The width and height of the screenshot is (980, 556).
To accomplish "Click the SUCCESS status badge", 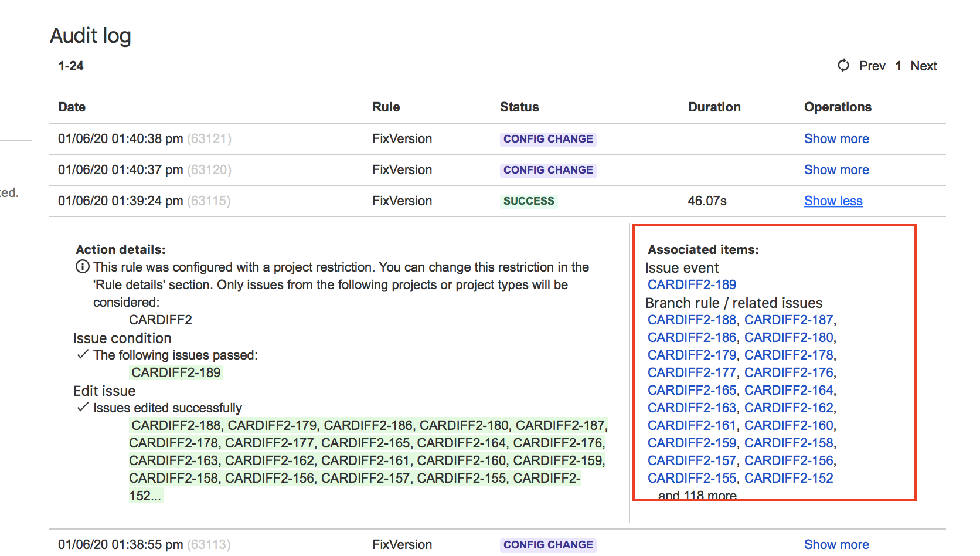I will (528, 201).
